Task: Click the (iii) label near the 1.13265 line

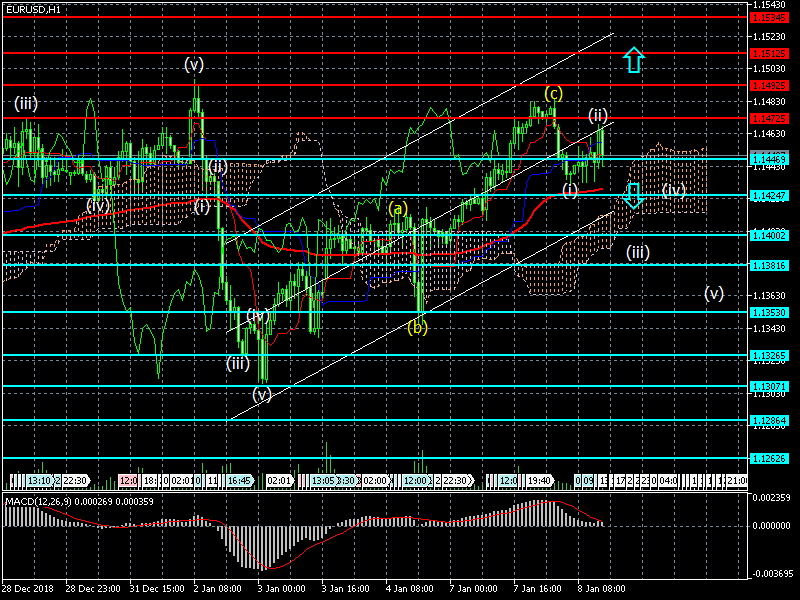Action: (238, 363)
